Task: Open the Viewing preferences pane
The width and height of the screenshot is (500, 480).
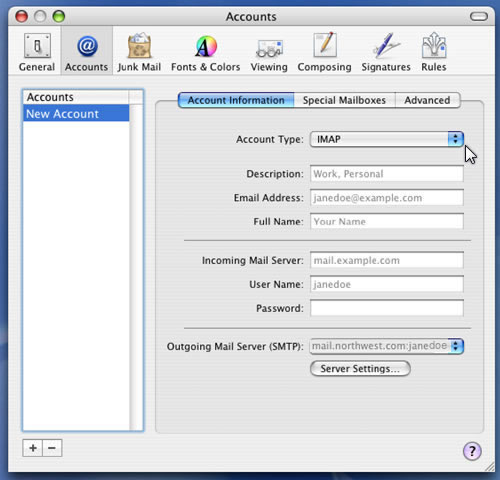Action: click(269, 52)
